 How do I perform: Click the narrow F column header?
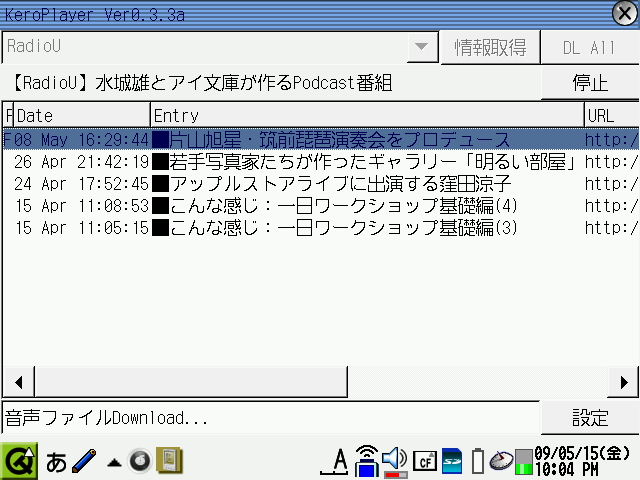[9, 115]
